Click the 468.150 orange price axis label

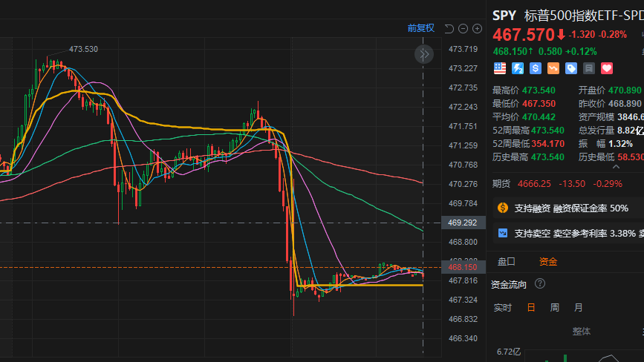pyautogui.click(x=464, y=267)
